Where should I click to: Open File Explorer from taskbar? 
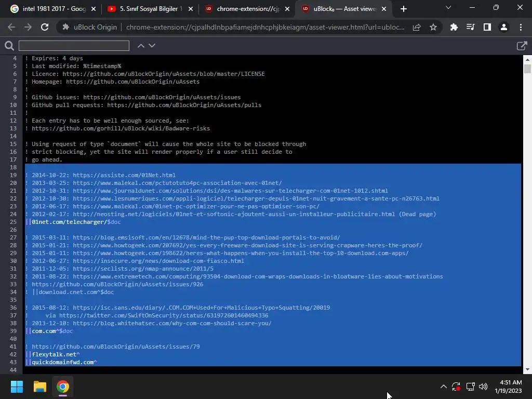[39, 387]
